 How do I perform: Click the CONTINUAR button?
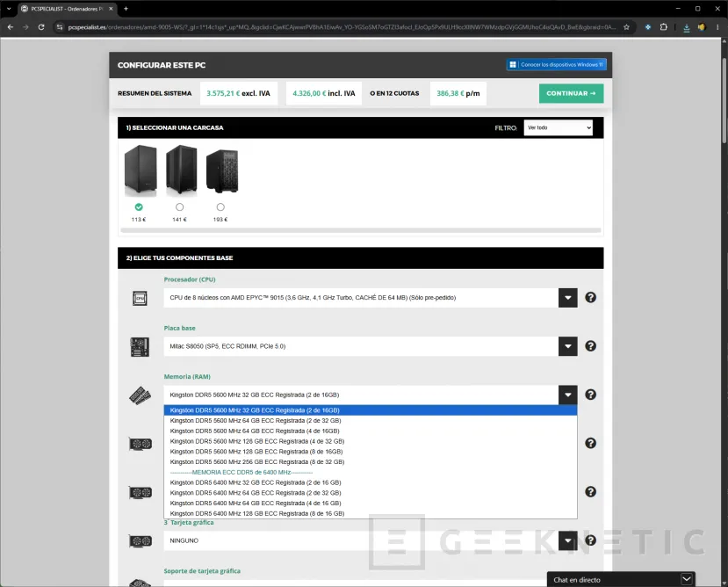tap(571, 93)
